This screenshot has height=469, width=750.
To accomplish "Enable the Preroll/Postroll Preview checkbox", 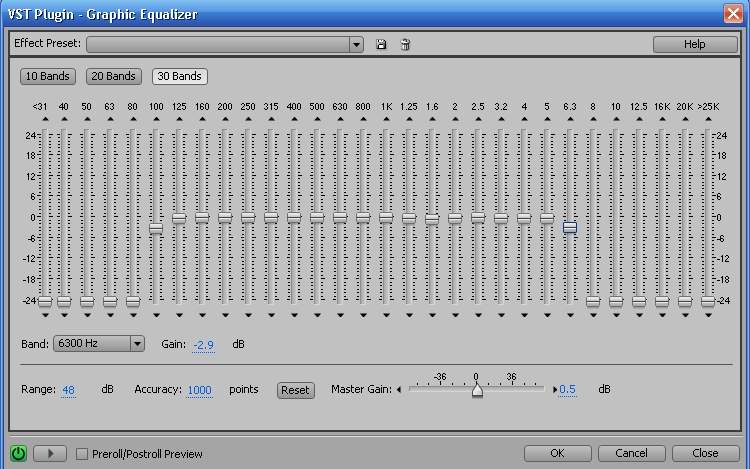I will [x=82, y=454].
